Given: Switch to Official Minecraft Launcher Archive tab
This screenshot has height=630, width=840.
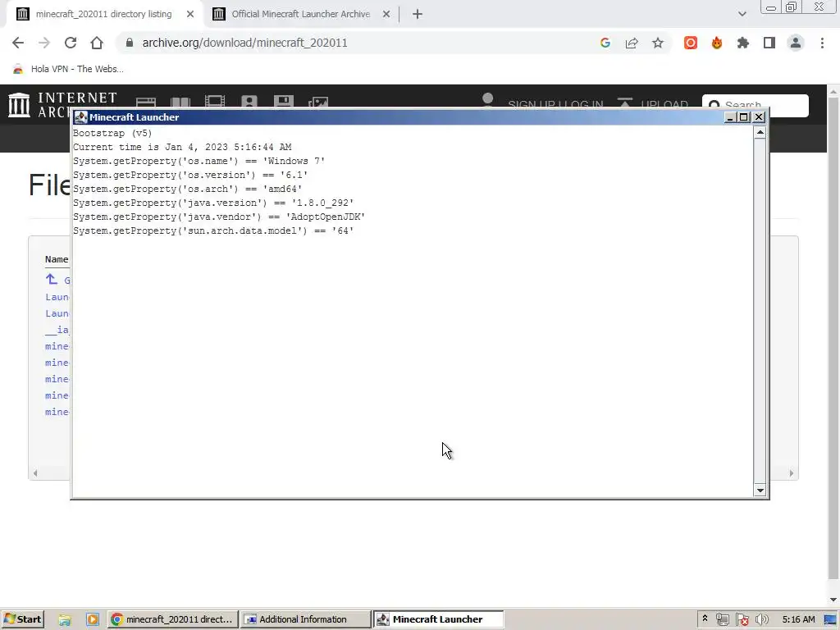Looking at the screenshot, I should [x=300, y=15].
